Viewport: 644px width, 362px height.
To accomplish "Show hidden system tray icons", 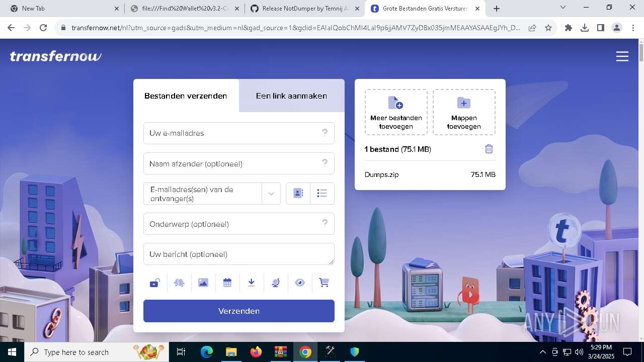I will (542, 352).
